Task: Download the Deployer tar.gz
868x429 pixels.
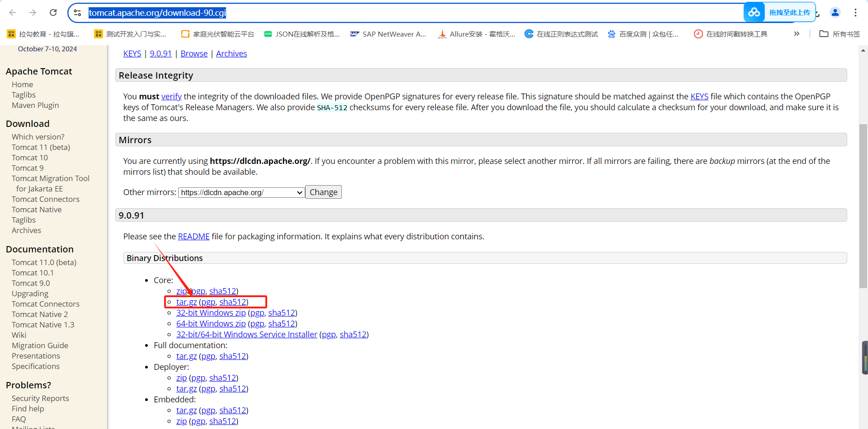Action: [x=186, y=388]
